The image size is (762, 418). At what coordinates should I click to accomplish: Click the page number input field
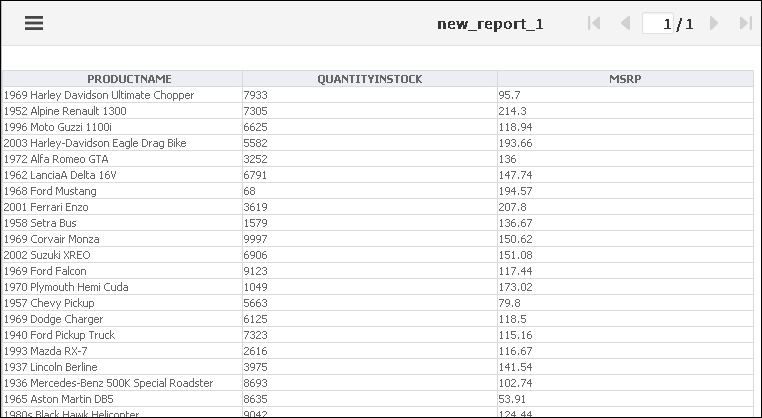click(x=658, y=23)
